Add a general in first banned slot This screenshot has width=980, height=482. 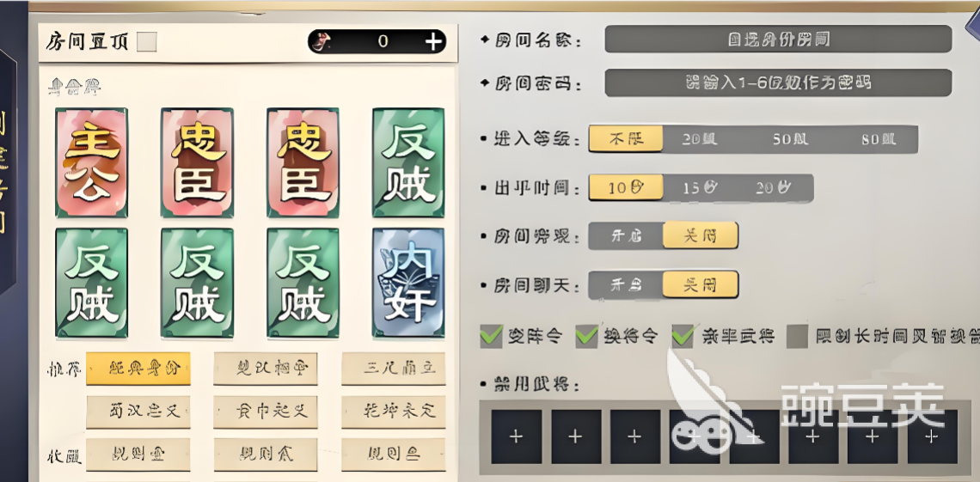516,436
